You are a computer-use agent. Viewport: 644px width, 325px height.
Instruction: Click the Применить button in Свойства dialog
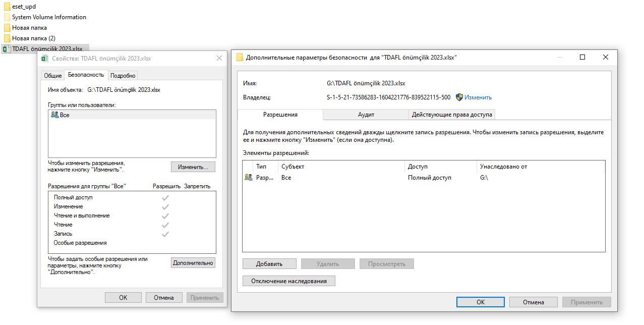(205, 298)
